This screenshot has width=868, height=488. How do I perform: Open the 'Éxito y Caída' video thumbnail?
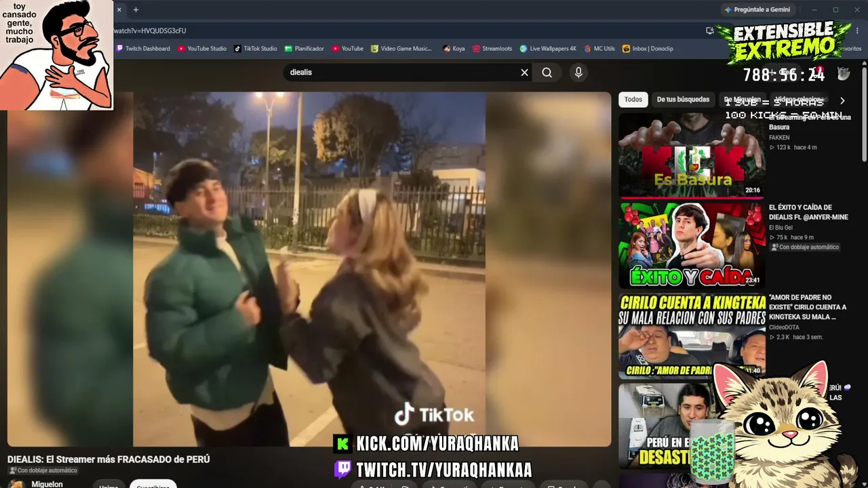[692, 245]
